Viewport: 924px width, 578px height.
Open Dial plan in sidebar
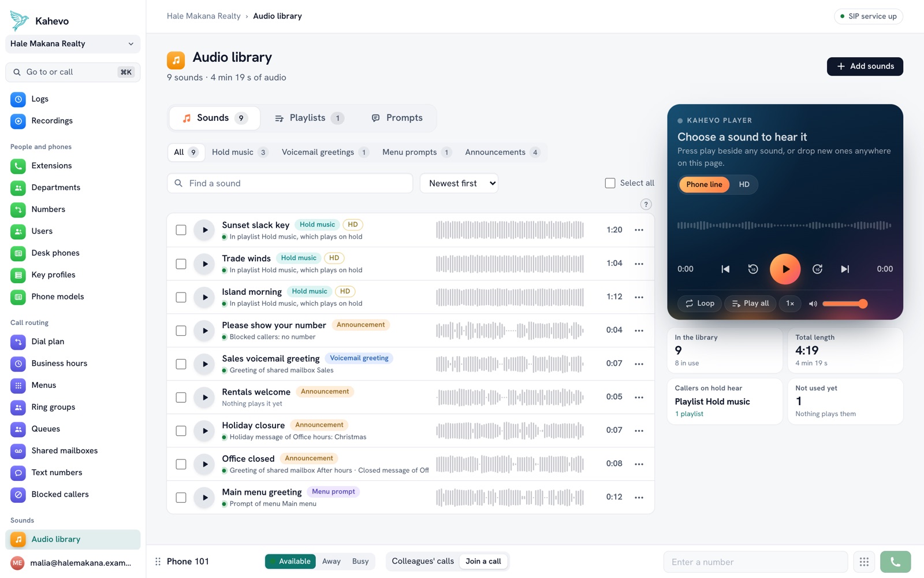73,342
